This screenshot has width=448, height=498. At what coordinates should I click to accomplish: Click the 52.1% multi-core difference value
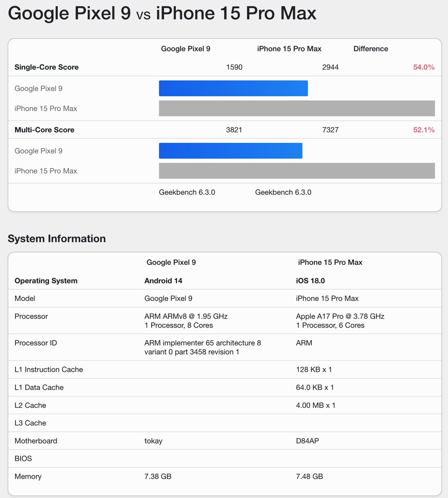pyautogui.click(x=424, y=129)
